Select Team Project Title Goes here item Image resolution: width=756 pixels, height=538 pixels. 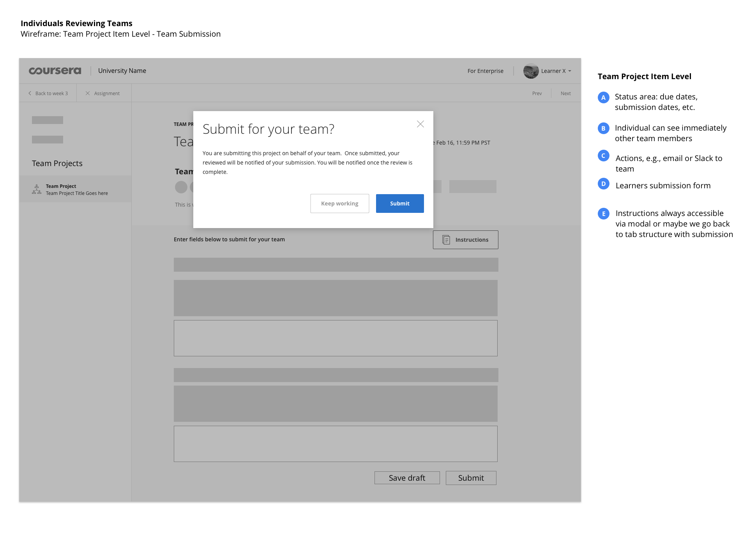tap(75, 189)
